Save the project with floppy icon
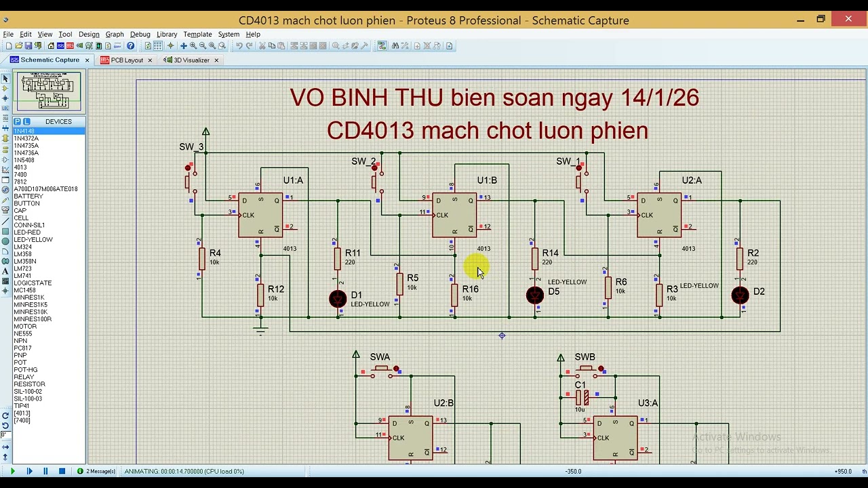 28,46
